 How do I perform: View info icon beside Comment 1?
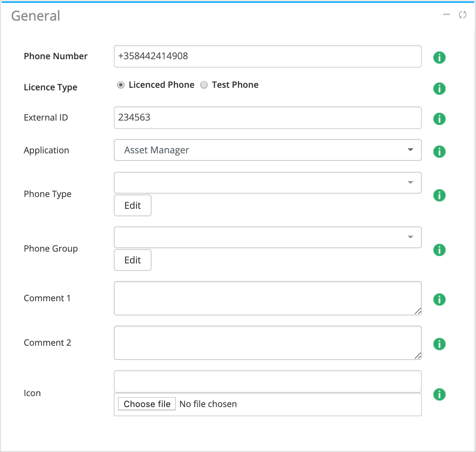click(x=439, y=300)
